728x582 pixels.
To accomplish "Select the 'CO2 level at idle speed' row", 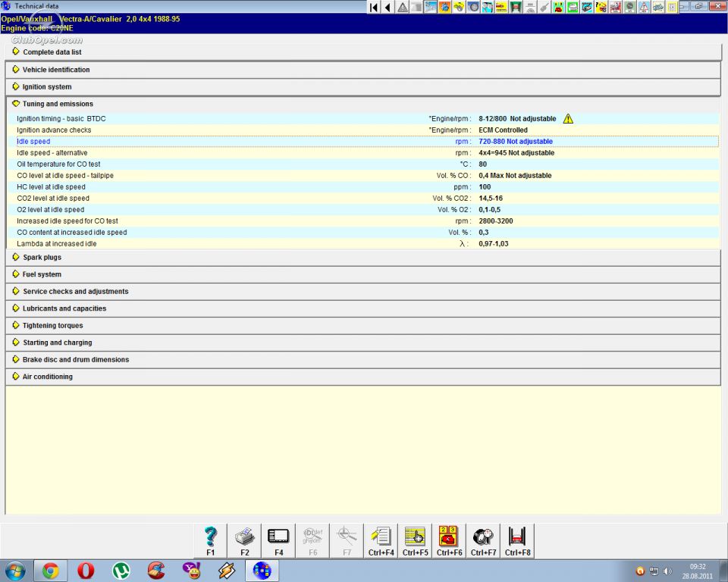I will coord(364,199).
